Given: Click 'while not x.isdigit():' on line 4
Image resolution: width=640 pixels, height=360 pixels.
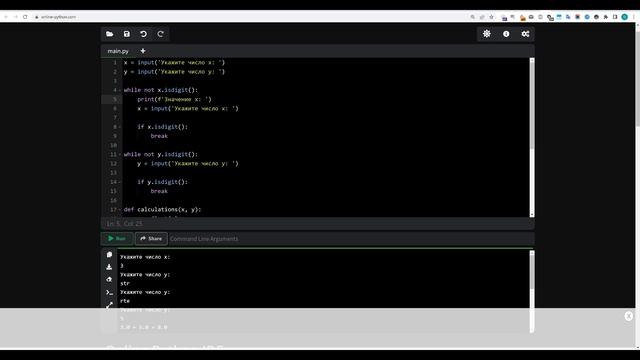Looking at the screenshot, I should click(x=161, y=90).
